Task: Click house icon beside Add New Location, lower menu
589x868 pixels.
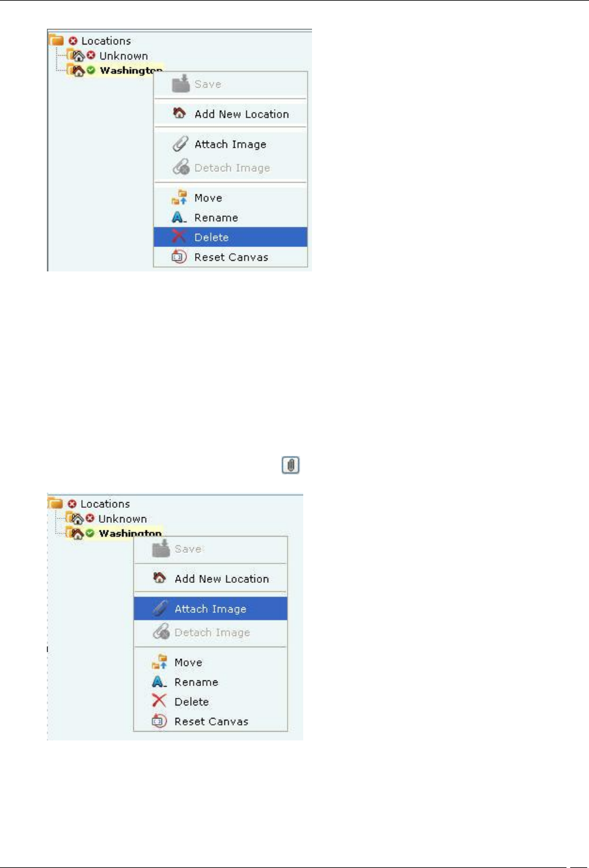Action: pyautogui.click(x=159, y=578)
